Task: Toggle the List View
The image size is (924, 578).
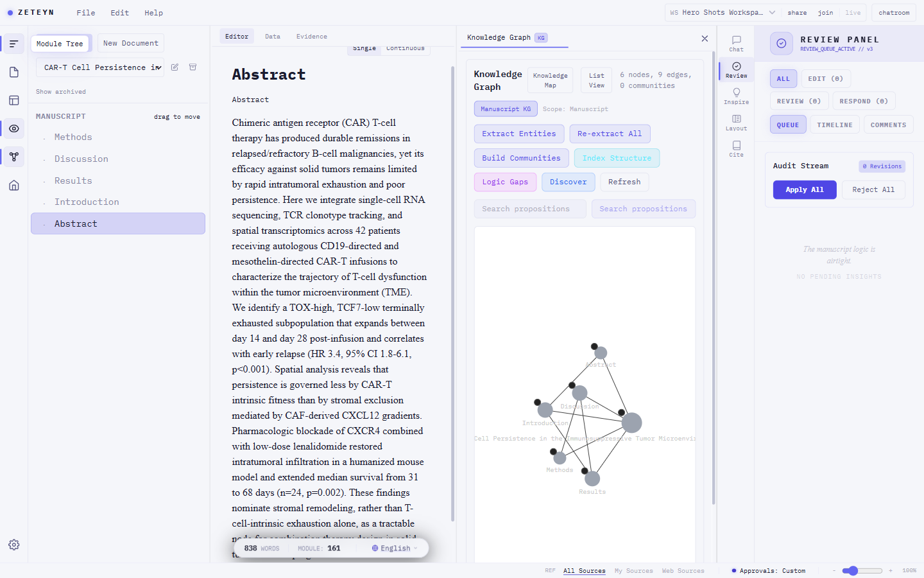Action: (597, 80)
